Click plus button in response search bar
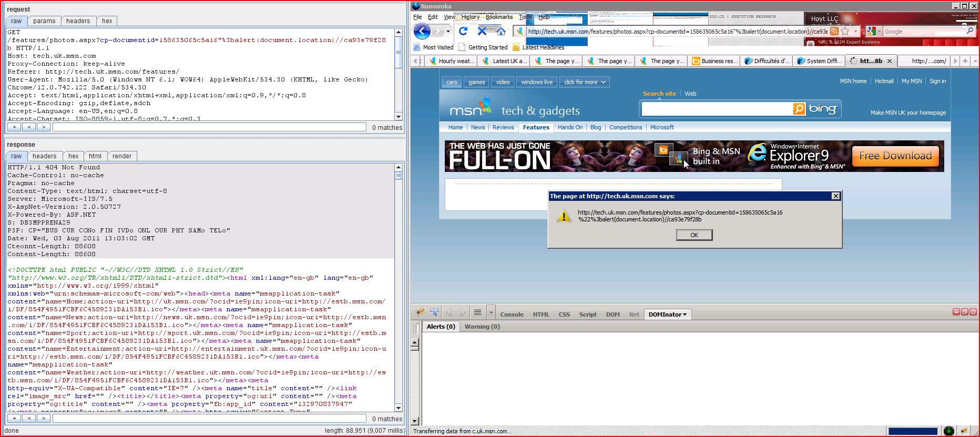Image resolution: width=980 pixels, height=437 pixels. coord(15,419)
